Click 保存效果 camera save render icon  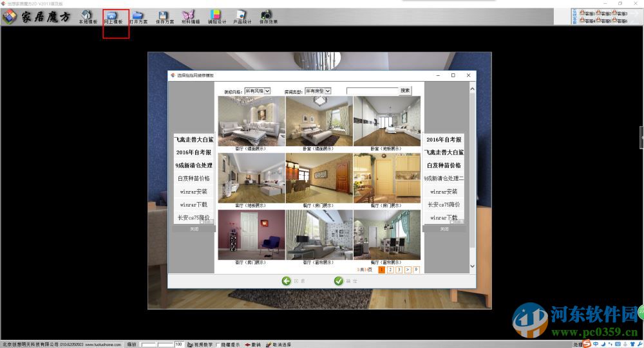coord(268,17)
